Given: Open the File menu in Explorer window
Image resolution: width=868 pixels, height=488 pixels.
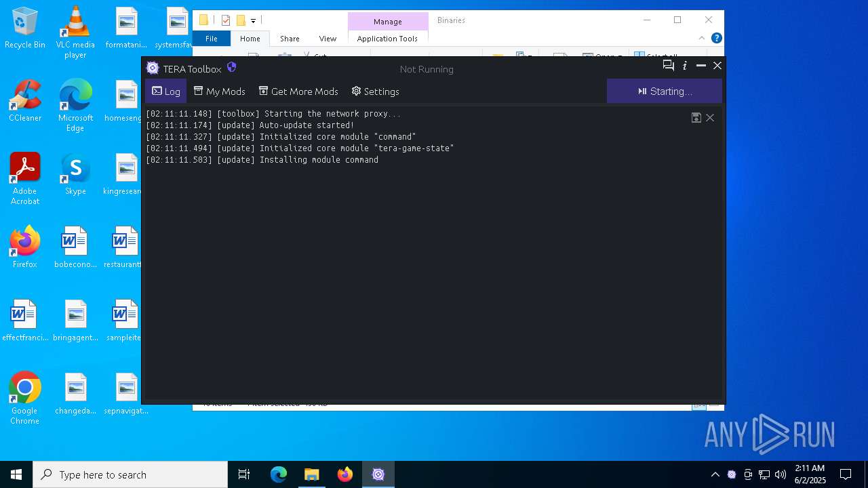Looking at the screenshot, I should coord(212,39).
